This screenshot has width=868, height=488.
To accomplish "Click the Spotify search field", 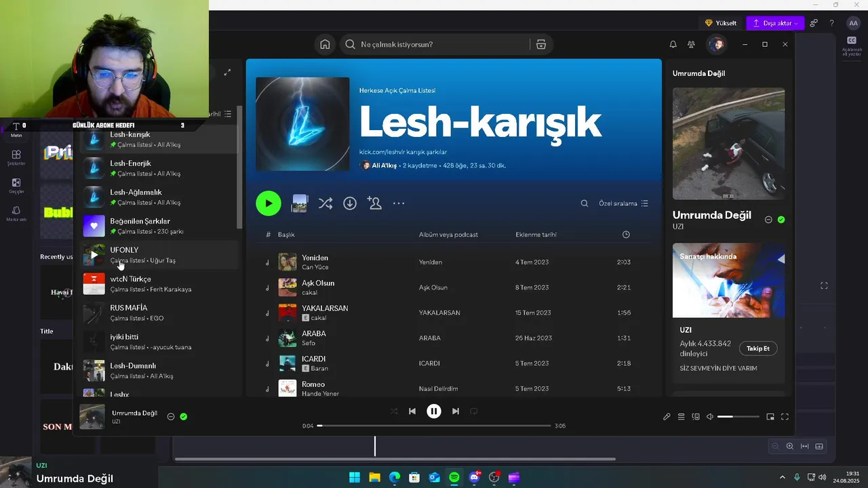I will tap(437, 44).
